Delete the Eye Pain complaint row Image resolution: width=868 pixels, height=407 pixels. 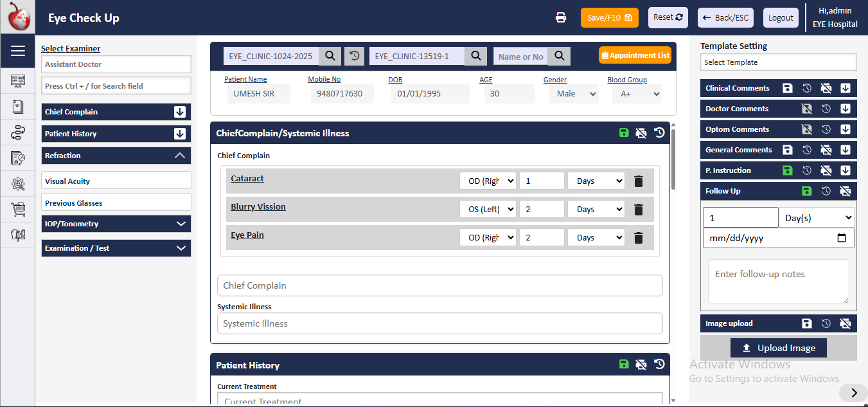pyautogui.click(x=638, y=238)
